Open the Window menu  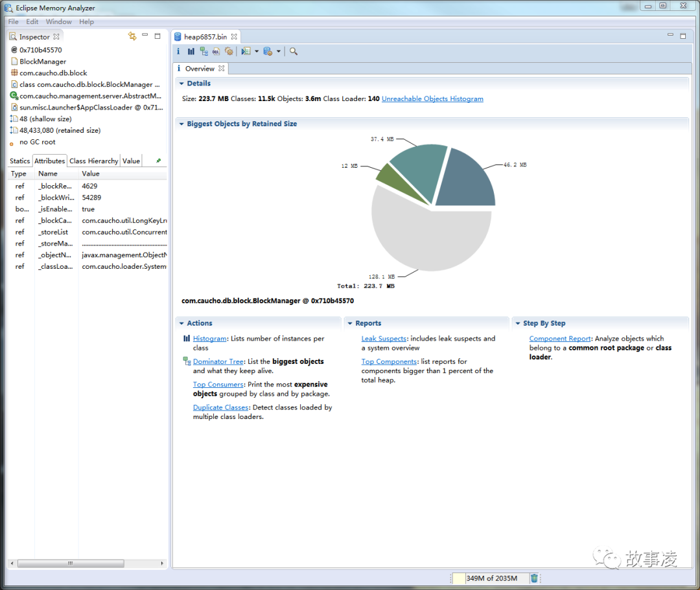click(58, 21)
